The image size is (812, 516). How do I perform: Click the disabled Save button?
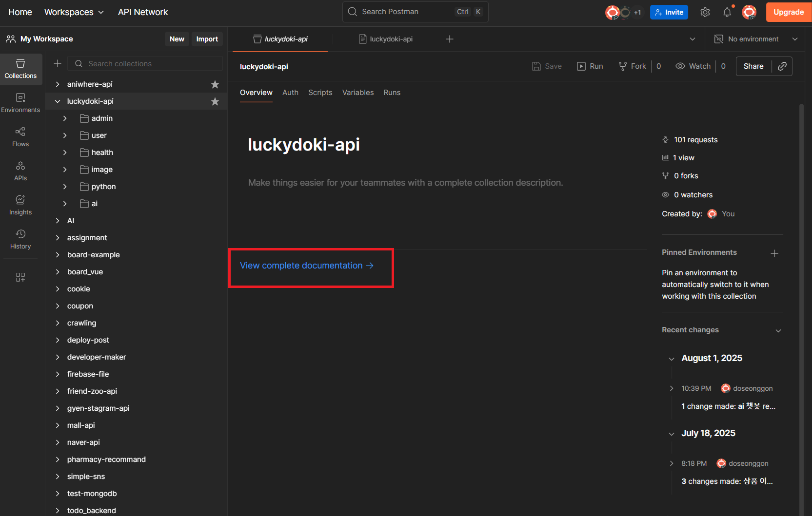[547, 66]
